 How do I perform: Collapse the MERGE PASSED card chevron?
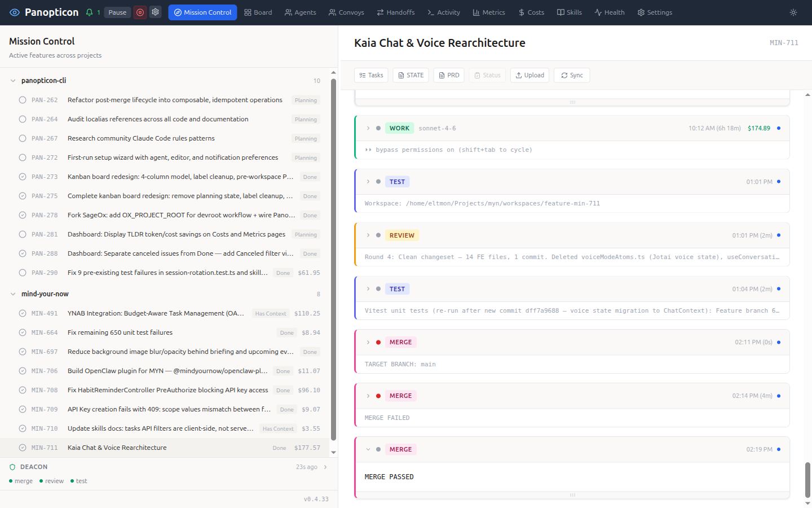(x=368, y=449)
